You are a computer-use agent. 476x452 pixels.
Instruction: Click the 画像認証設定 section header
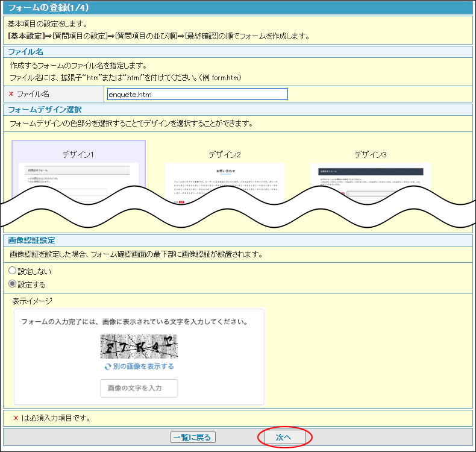click(33, 240)
